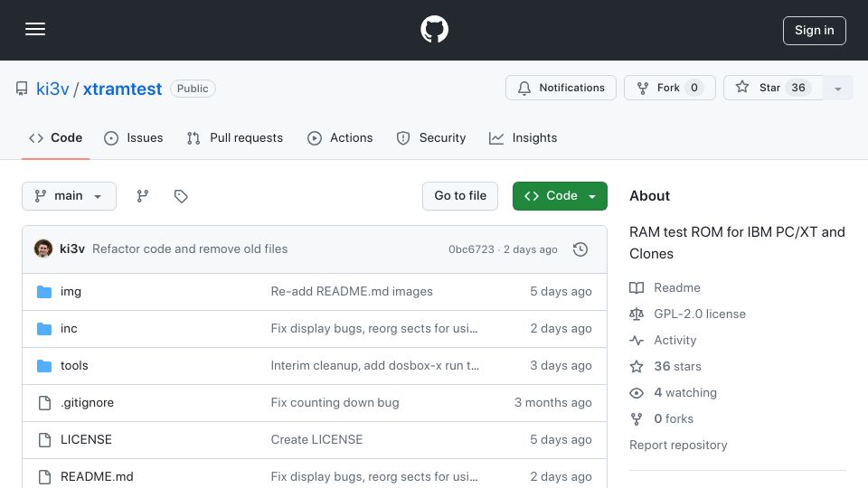Screen dimensions: 868x488
Task: Click the Go to file button
Action: pos(460,196)
